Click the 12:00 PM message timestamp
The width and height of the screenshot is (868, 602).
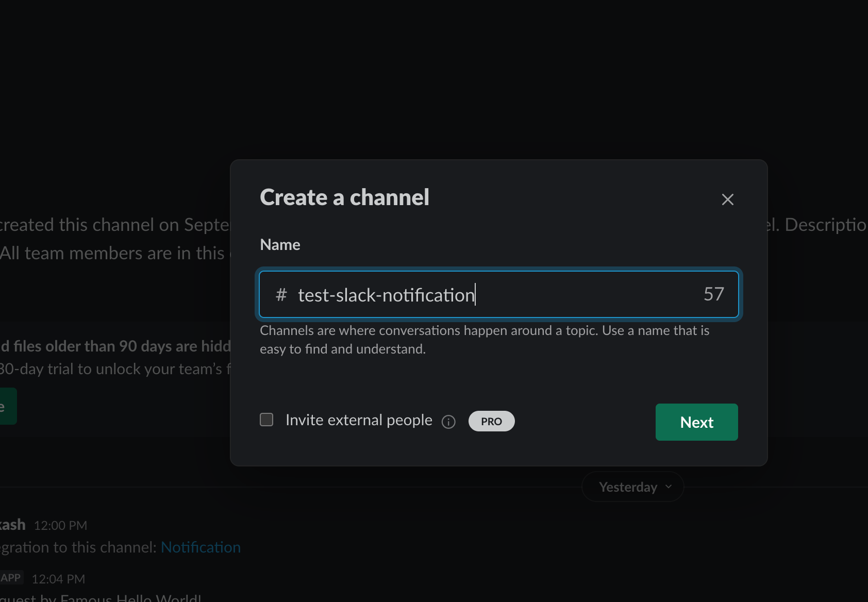tap(60, 526)
